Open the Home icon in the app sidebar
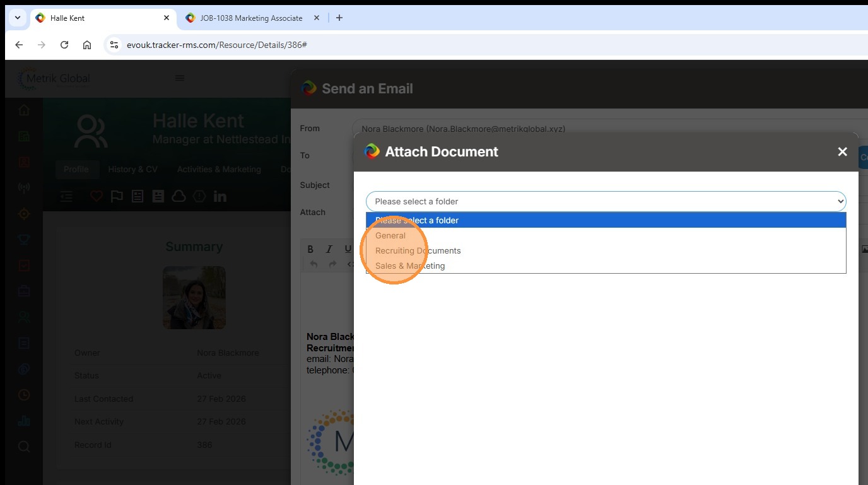This screenshot has width=868, height=485. [24, 110]
